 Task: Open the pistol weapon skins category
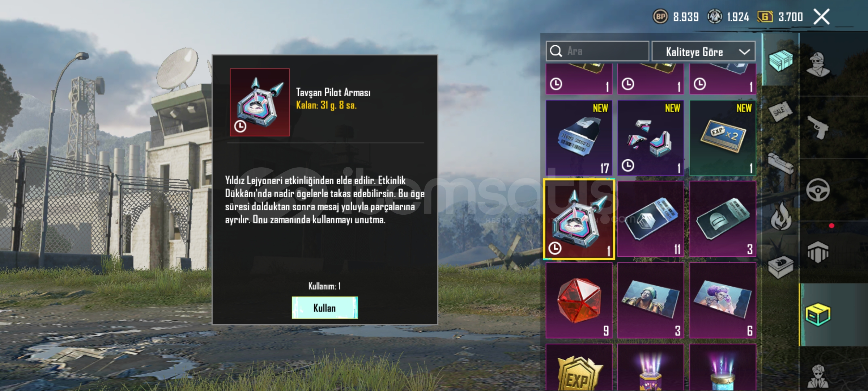click(818, 127)
